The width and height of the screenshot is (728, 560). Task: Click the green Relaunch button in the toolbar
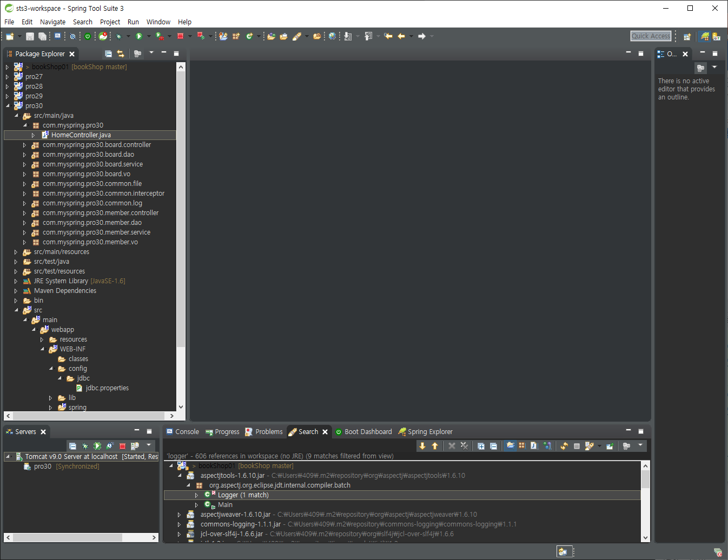pyautogui.click(x=88, y=36)
